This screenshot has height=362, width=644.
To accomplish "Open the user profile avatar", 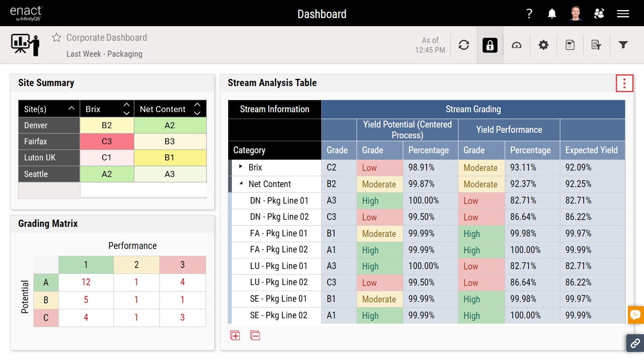I will [576, 14].
